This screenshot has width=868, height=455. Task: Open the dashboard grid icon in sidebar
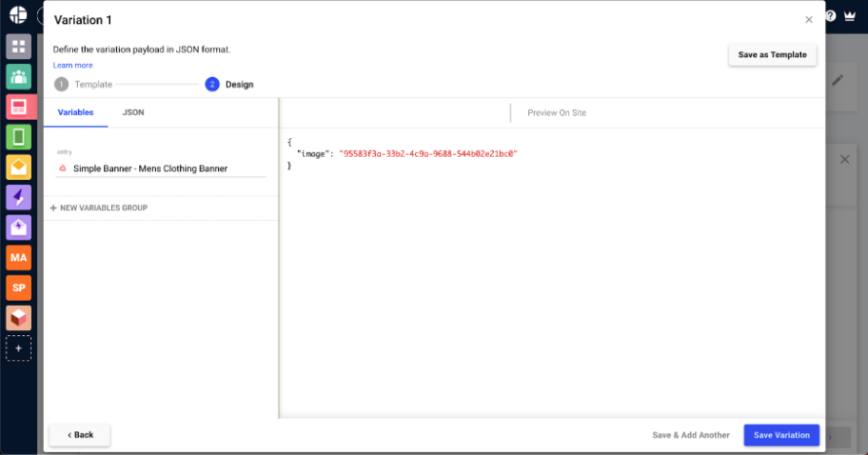pos(18,47)
